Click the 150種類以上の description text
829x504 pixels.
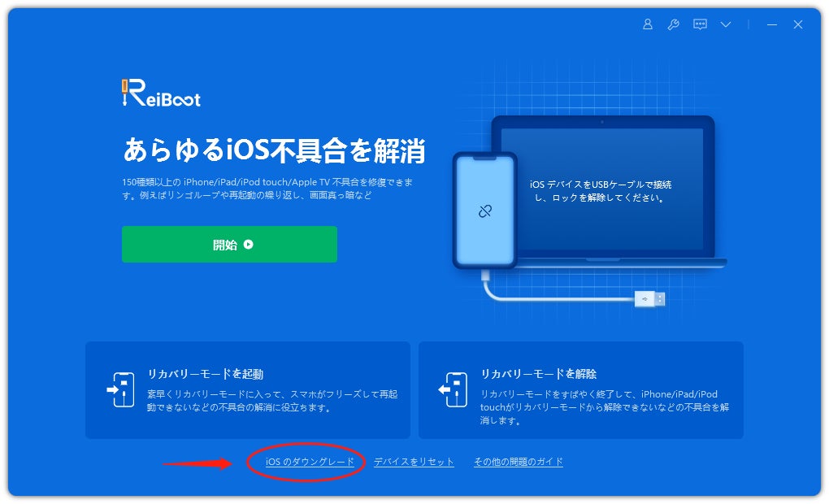point(267,189)
